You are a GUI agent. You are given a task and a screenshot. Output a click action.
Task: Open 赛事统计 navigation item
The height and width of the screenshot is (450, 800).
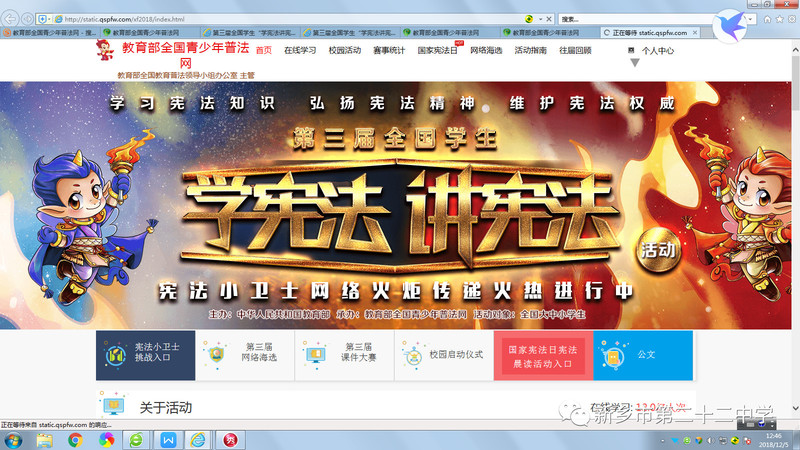(x=389, y=50)
